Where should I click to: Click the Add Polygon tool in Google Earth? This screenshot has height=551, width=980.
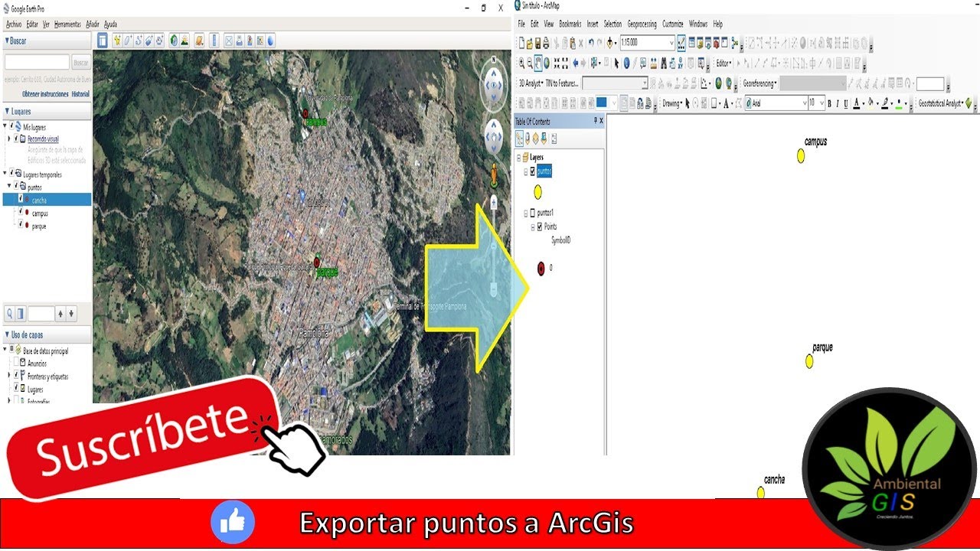pos(128,41)
